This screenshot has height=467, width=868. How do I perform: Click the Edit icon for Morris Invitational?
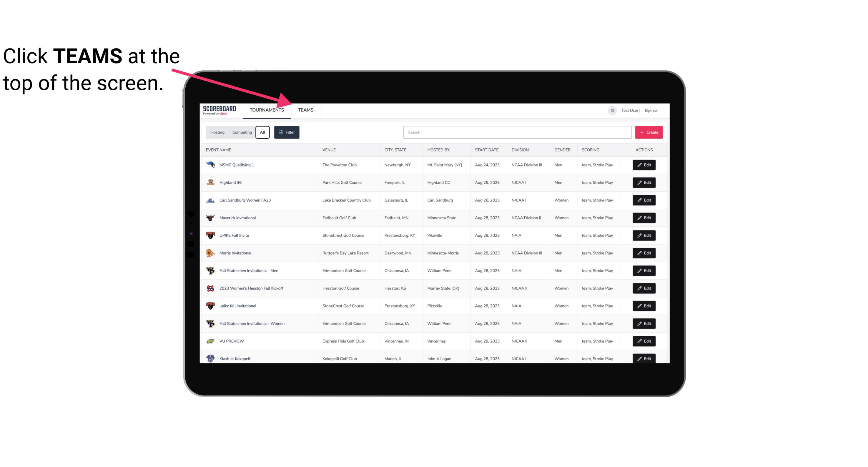click(644, 253)
